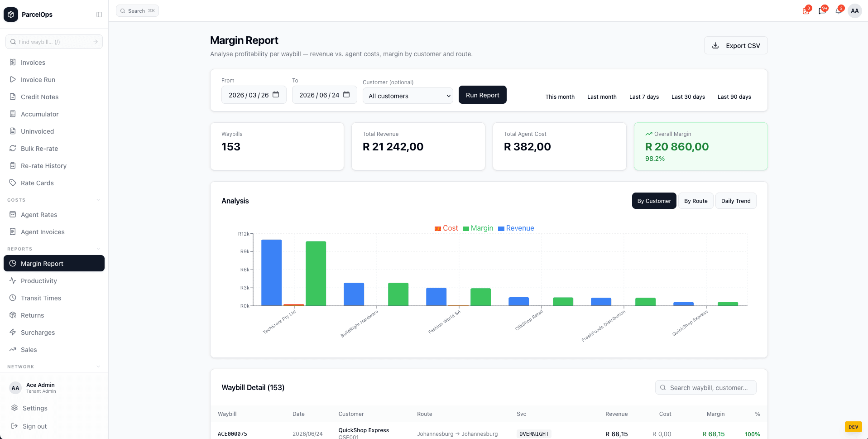The height and width of the screenshot is (439, 868).
Task: Switch analysis to By Customer
Action: pos(654,201)
